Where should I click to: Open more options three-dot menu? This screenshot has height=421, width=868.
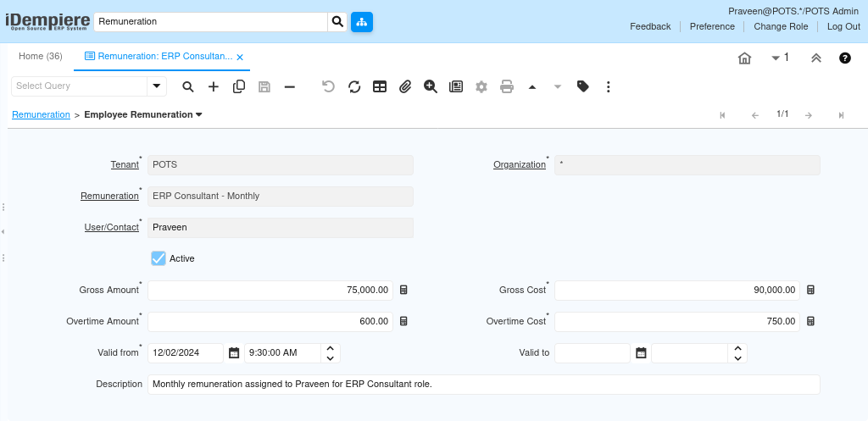pos(609,87)
